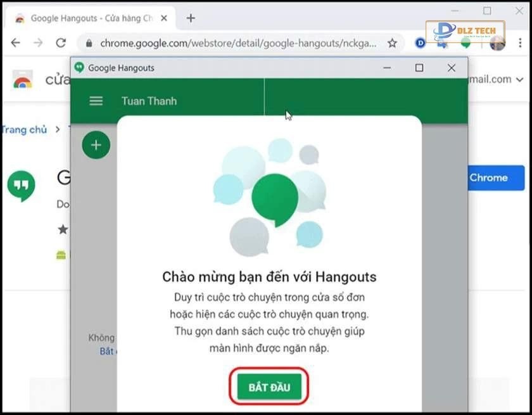Go back in Chrome browser

[16, 42]
